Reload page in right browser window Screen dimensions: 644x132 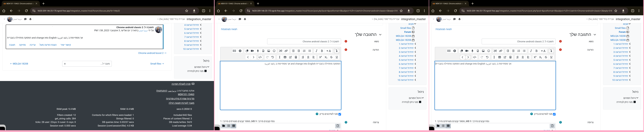pyautogui.click(x=455, y=11)
